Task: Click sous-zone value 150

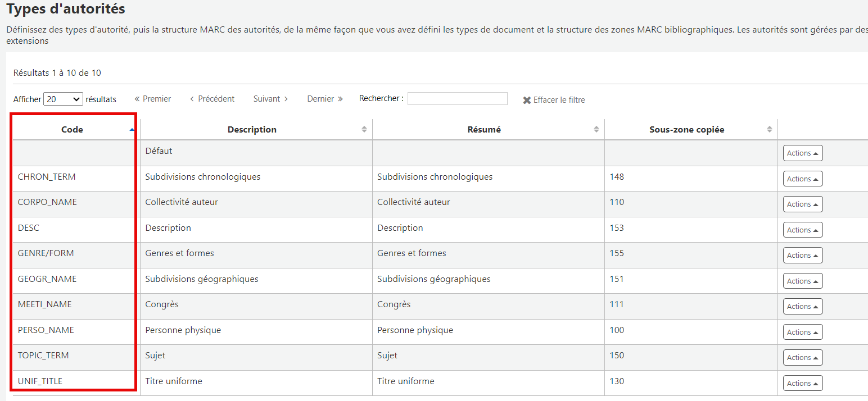Action: (617, 356)
